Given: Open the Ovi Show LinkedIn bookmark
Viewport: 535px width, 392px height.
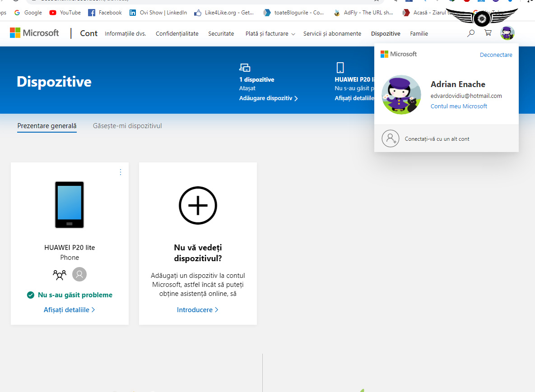Looking at the screenshot, I should click(158, 13).
